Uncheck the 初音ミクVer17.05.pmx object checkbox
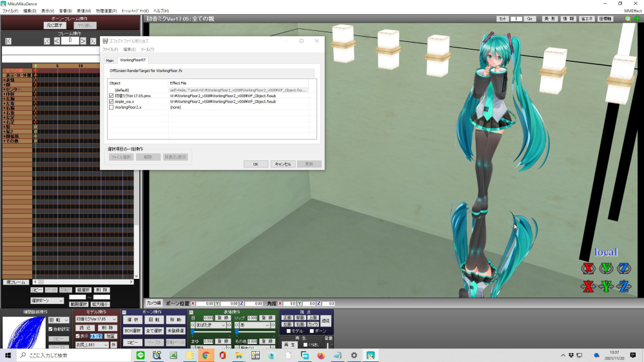Image resolution: width=644 pixels, height=362 pixels. click(x=111, y=95)
